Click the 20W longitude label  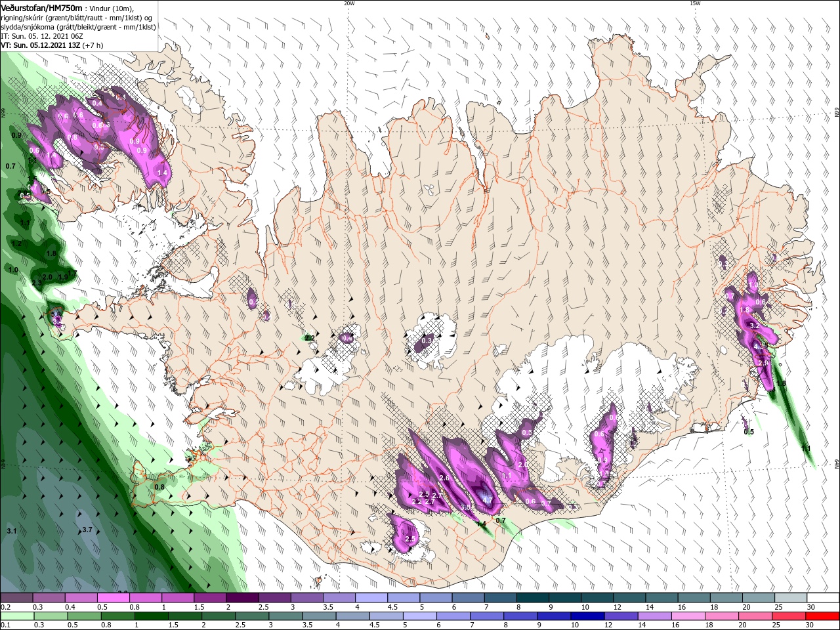(349, 3)
